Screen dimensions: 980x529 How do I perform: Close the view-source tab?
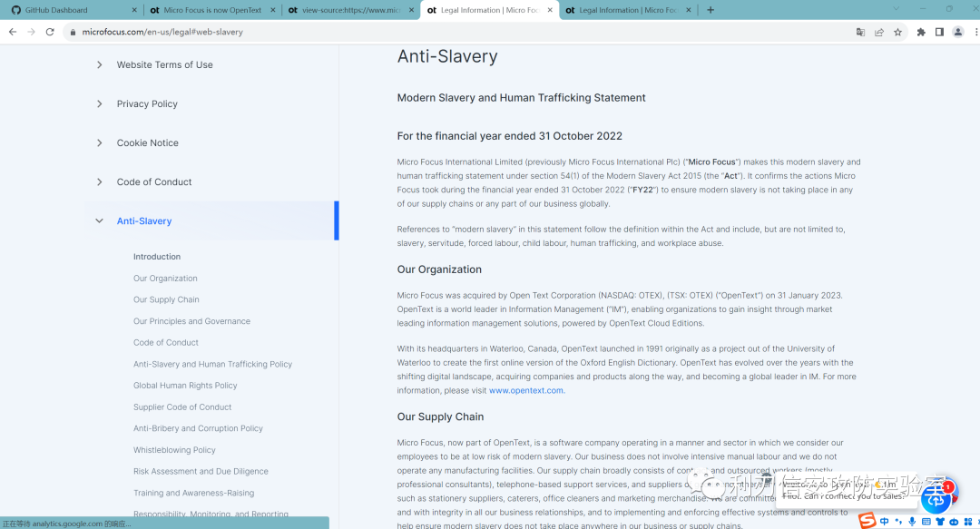(x=411, y=10)
